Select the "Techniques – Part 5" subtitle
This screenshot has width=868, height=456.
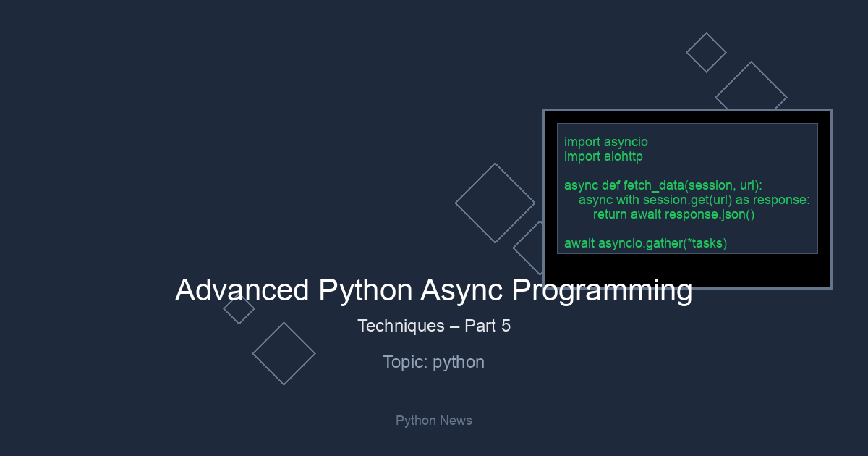[x=433, y=326]
